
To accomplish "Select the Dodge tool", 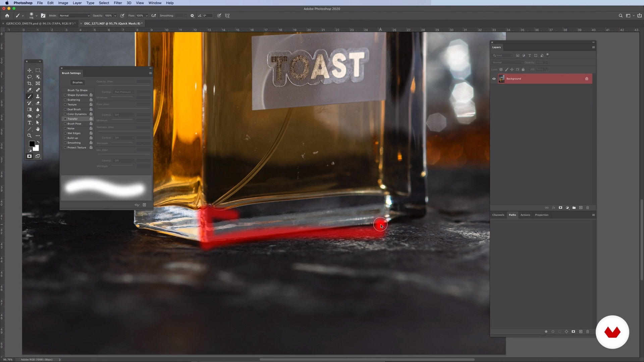I will pyautogui.click(x=30, y=116).
